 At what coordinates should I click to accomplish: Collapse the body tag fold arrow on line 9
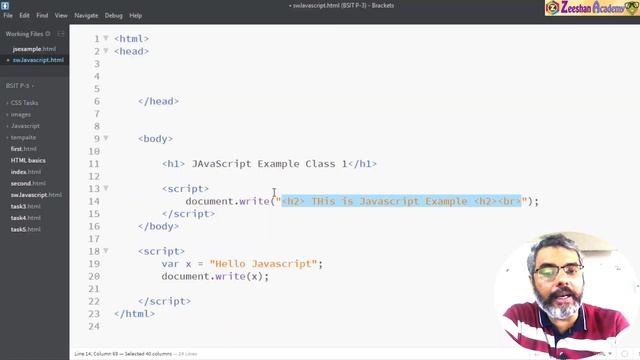(x=106, y=138)
